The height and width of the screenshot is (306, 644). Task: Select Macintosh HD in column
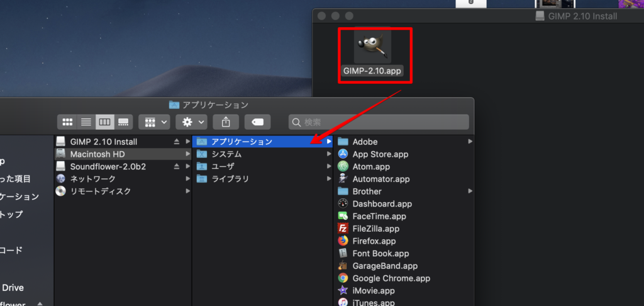(123, 154)
